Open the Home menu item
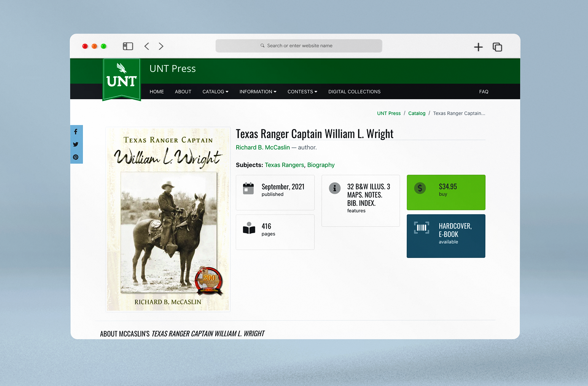The width and height of the screenshot is (588, 386). (157, 92)
